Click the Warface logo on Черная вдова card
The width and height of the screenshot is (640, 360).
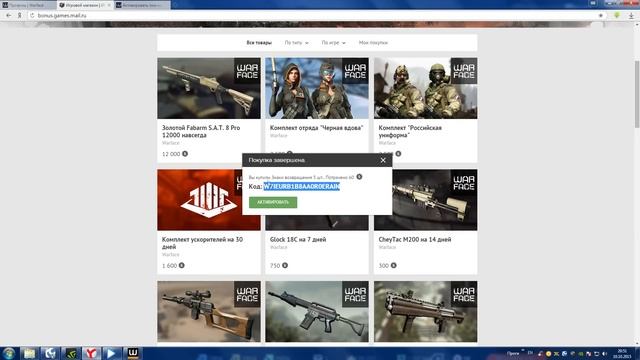[x=355, y=71]
